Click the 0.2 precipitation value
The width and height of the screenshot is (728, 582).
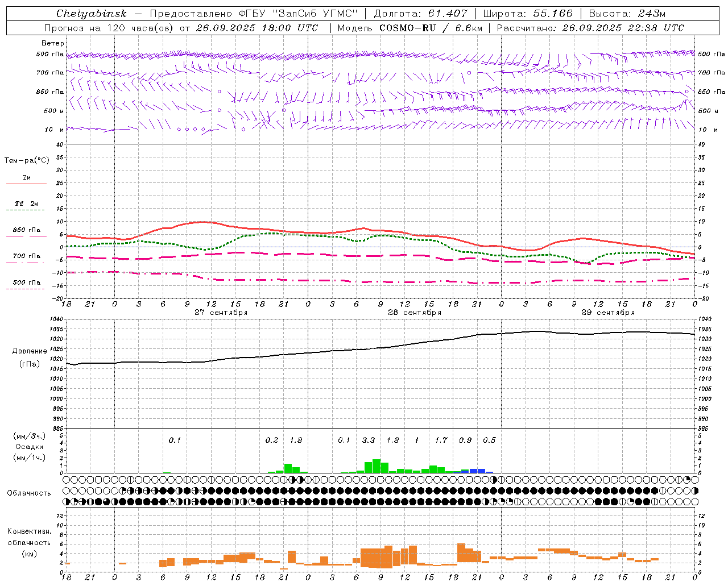[x=272, y=440]
